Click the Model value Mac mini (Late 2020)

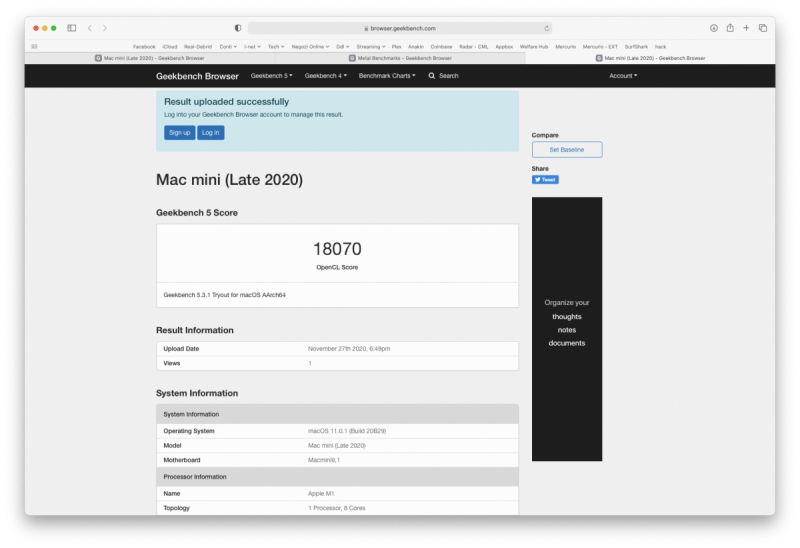(337, 445)
